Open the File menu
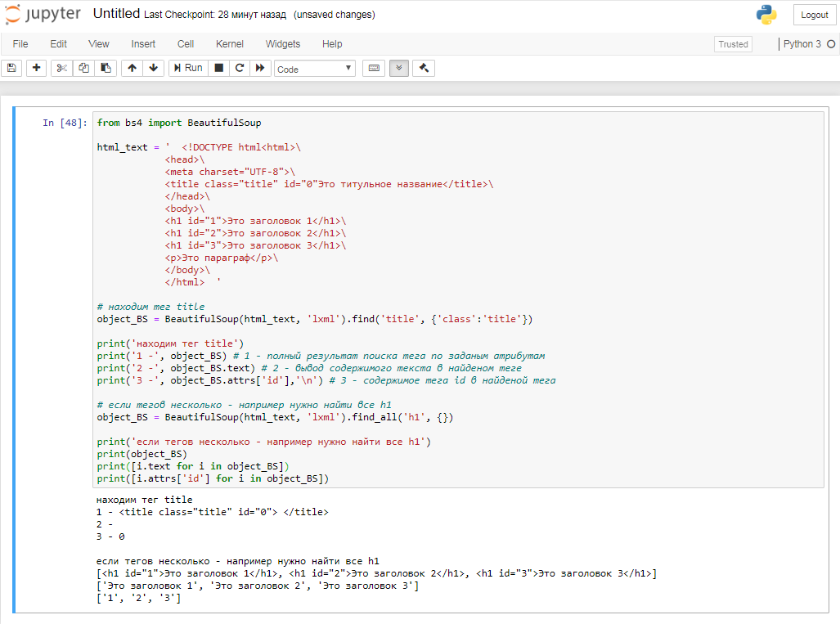Viewport: 840px width, 624px height. pyautogui.click(x=20, y=44)
